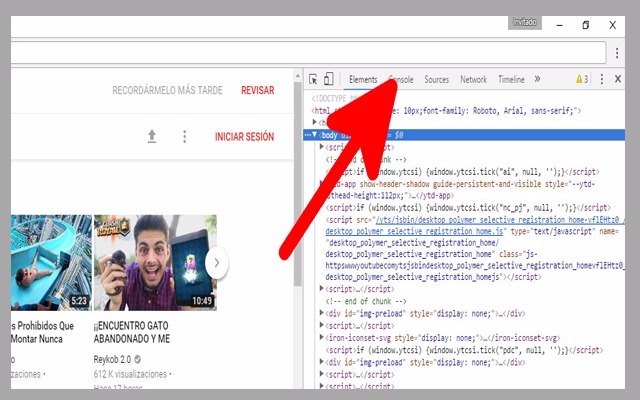Show more DevTools tabs with double chevron
This screenshot has height=400, width=640.
[537, 79]
